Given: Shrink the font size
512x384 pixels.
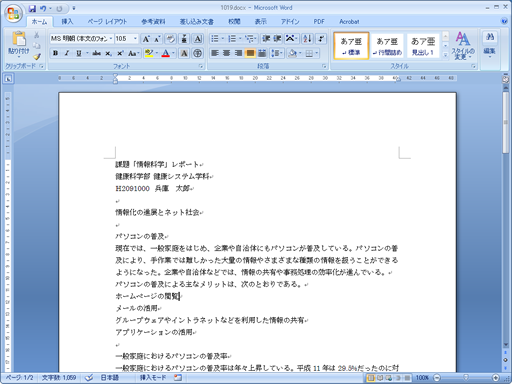Looking at the screenshot, I should click(x=157, y=39).
